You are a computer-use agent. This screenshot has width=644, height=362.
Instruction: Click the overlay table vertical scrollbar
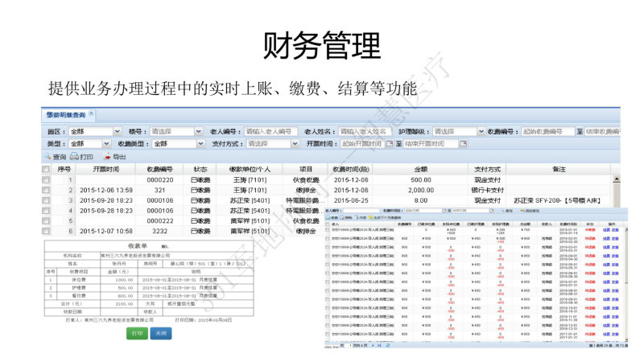(627, 283)
